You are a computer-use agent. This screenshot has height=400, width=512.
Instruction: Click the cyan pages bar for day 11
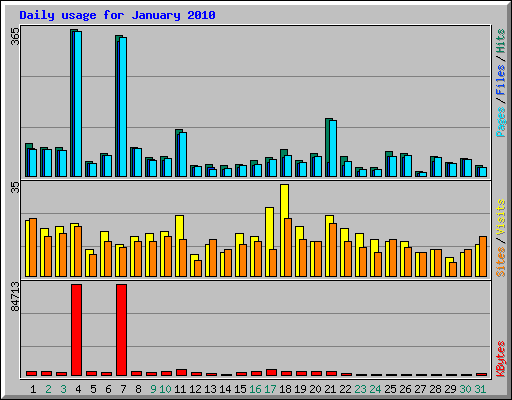[183, 155]
